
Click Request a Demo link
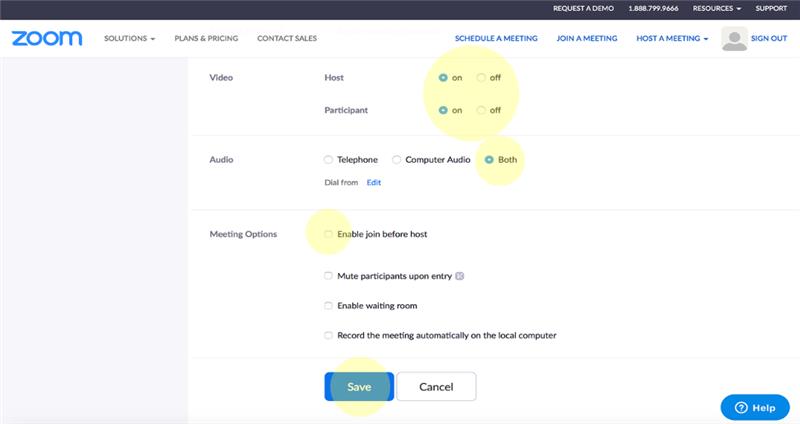[x=583, y=8]
